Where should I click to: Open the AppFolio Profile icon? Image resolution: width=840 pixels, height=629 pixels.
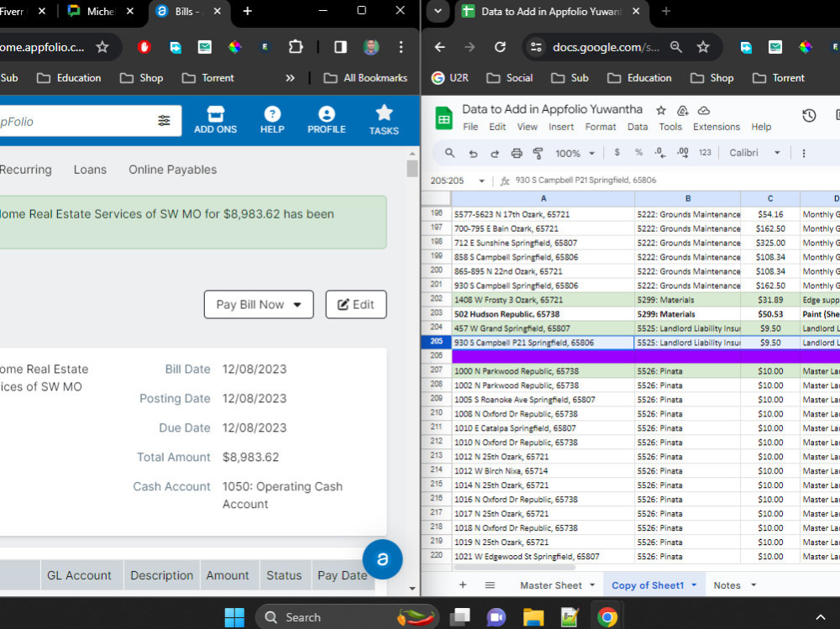click(x=326, y=120)
